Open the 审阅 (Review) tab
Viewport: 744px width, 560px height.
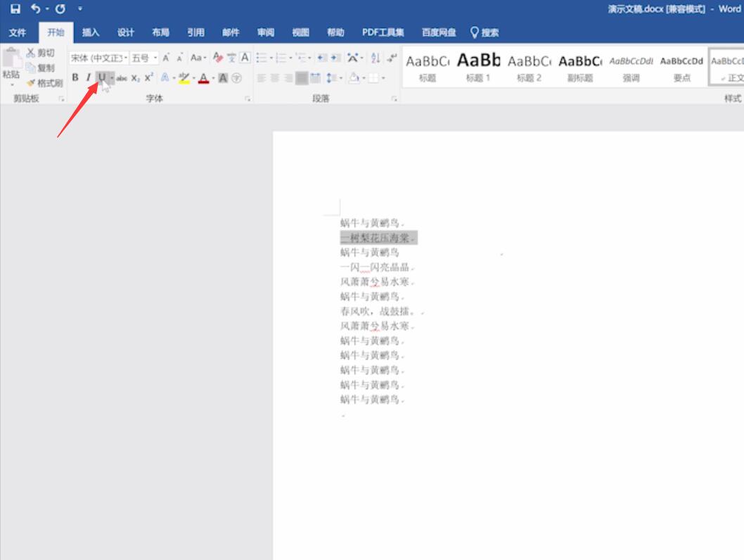tap(266, 32)
